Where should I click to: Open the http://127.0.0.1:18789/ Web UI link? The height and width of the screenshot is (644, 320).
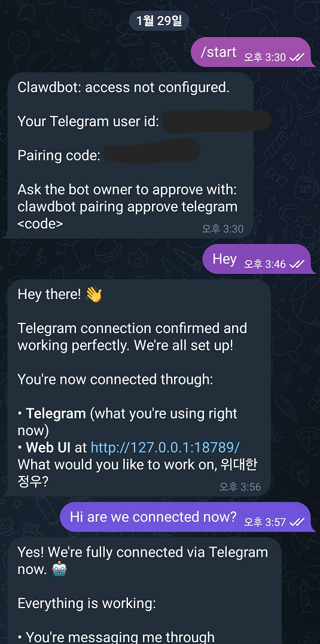point(165,447)
